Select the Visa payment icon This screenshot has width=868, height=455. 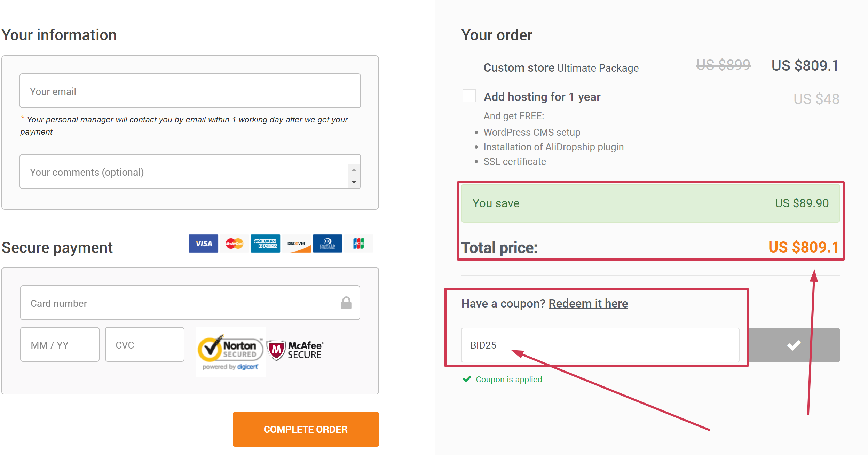click(203, 244)
